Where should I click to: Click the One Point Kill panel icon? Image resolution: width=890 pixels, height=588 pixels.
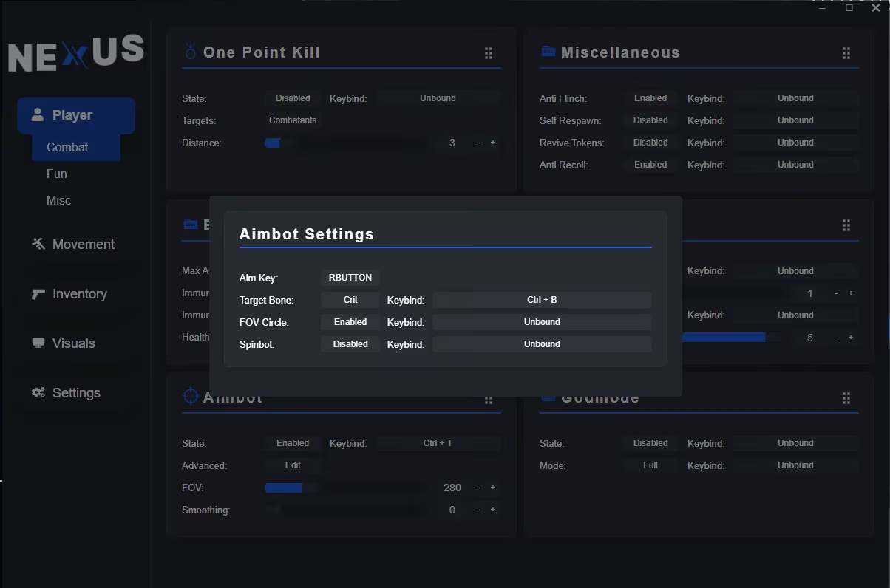pyautogui.click(x=191, y=52)
